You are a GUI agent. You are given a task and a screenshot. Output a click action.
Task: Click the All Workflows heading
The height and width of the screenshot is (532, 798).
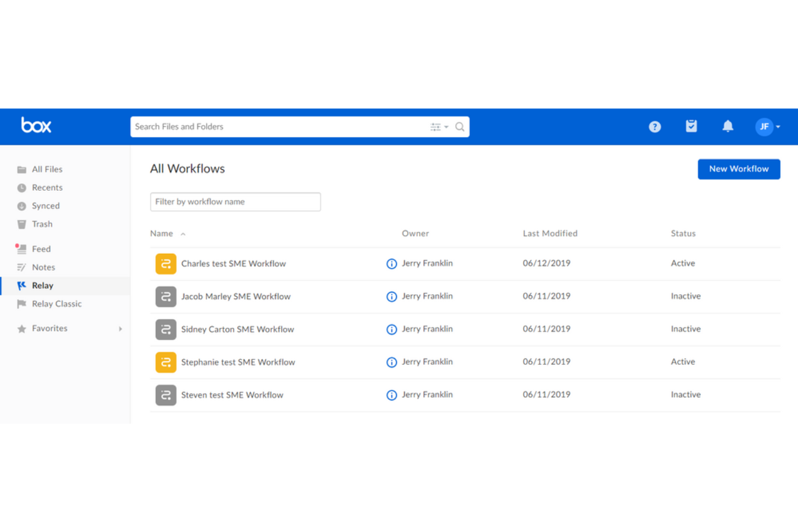click(187, 169)
